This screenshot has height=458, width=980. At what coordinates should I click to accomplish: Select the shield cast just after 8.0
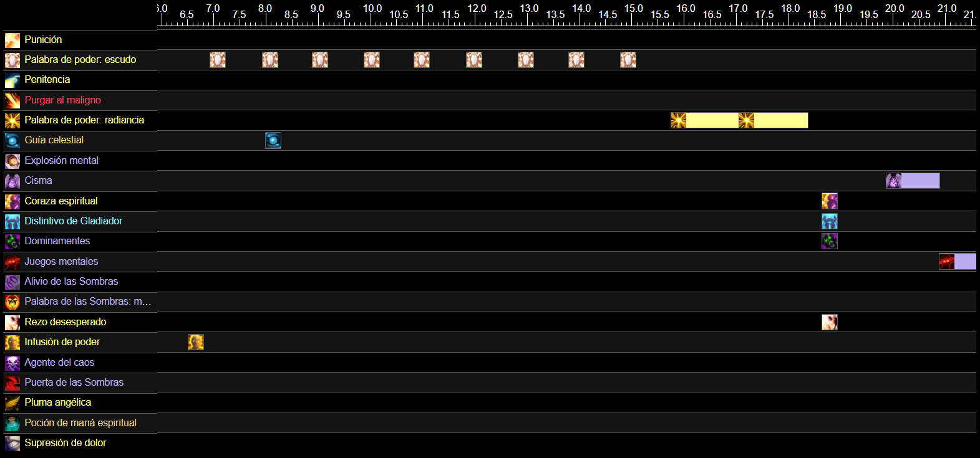pos(270,60)
